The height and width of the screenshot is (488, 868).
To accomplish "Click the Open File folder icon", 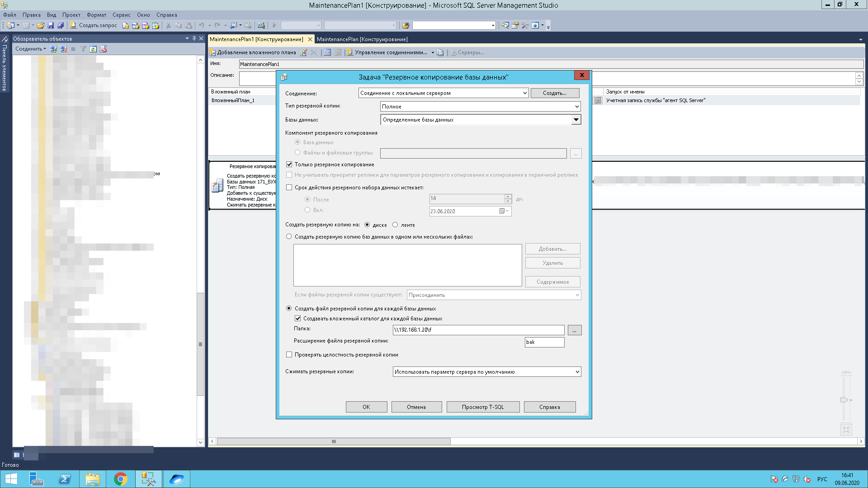I will pos(41,25).
